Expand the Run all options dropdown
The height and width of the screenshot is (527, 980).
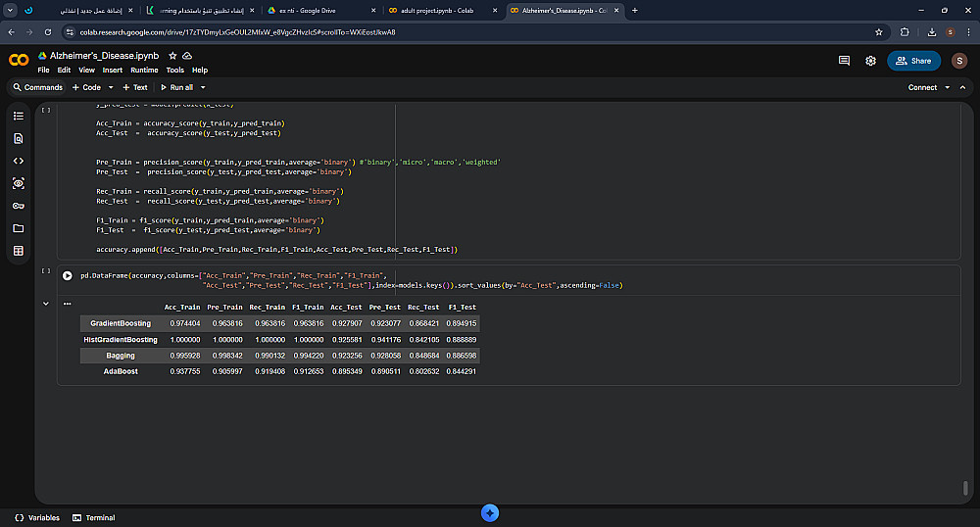point(203,87)
